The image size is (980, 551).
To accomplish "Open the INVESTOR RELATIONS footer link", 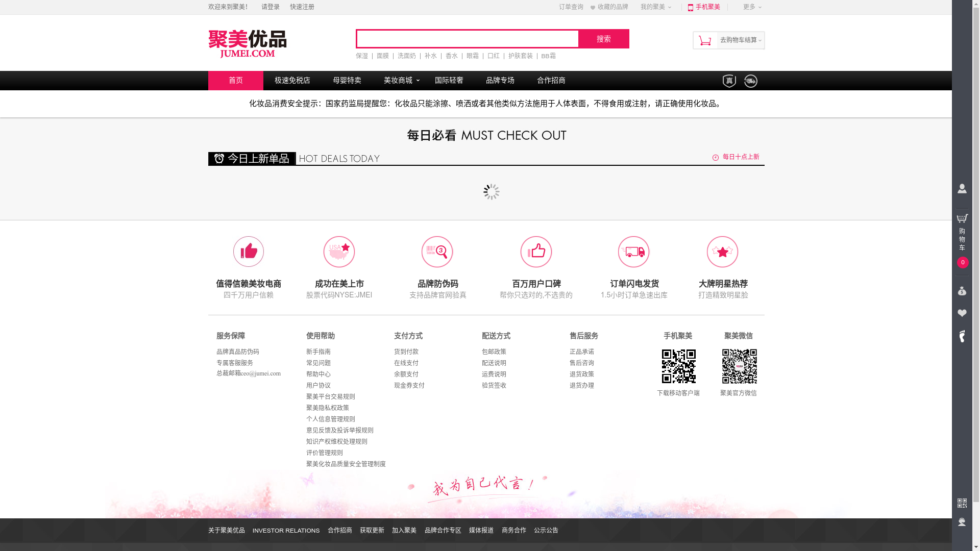I will tap(286, 531).
